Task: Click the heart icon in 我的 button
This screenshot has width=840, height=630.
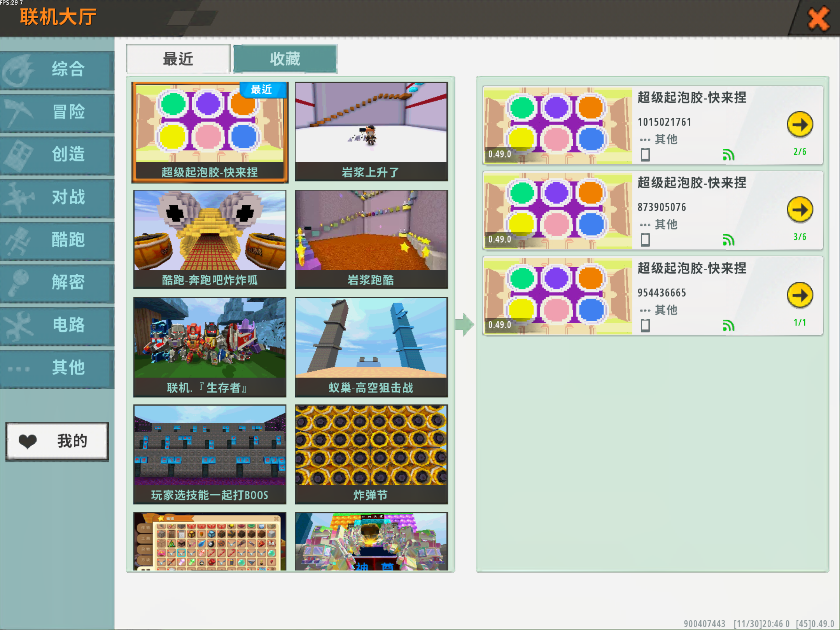Action: tap(27, 441)
